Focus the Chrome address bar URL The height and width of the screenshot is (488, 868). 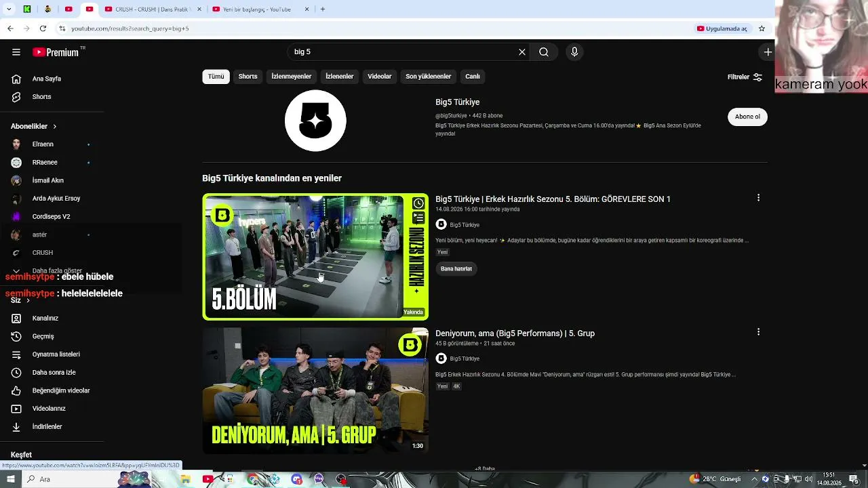130,28
